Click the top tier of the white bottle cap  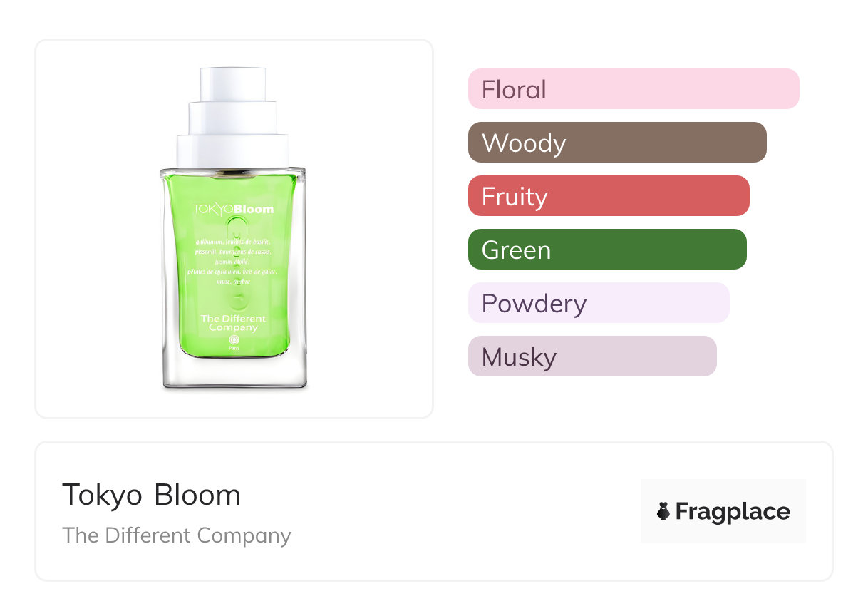[x=233, y=84]
